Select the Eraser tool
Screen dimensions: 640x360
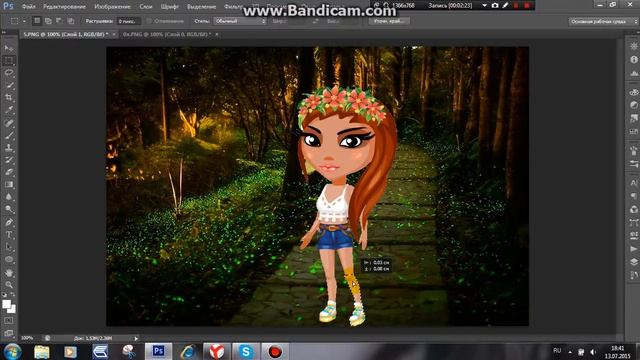[9, 172]
